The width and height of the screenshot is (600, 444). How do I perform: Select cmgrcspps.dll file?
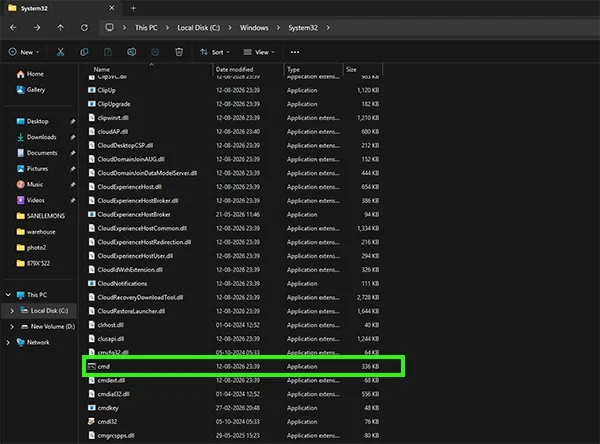pyautogui.click(x=233, y=436)
